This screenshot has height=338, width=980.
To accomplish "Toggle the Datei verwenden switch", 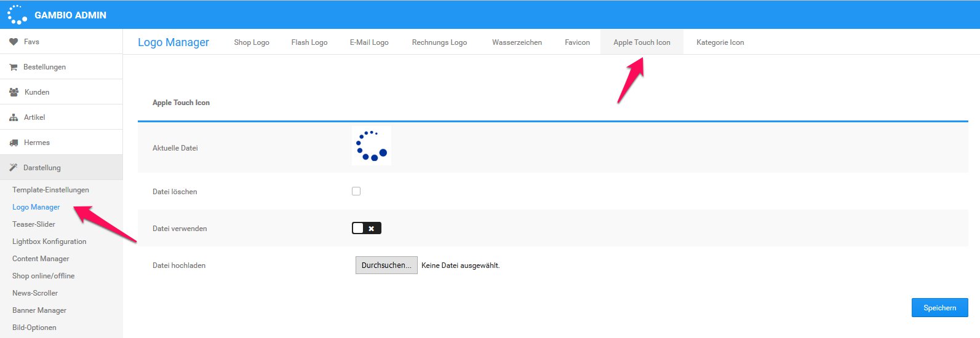I will click(x=367, y=228).
